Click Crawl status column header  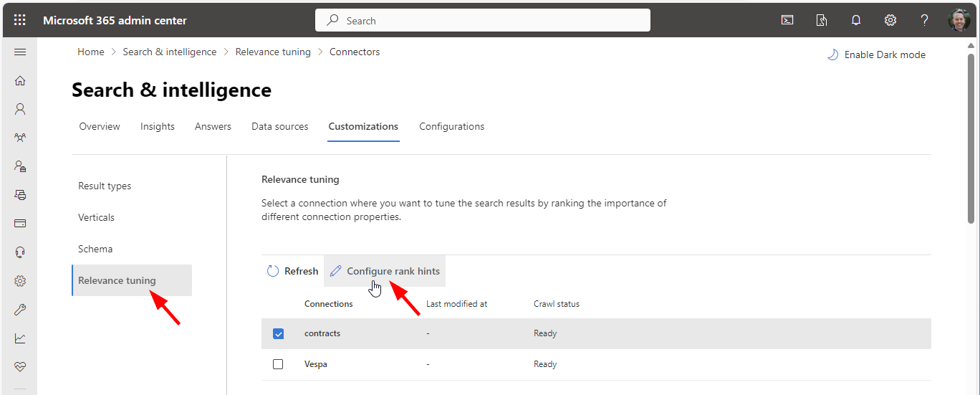click(x=557, y=304)
